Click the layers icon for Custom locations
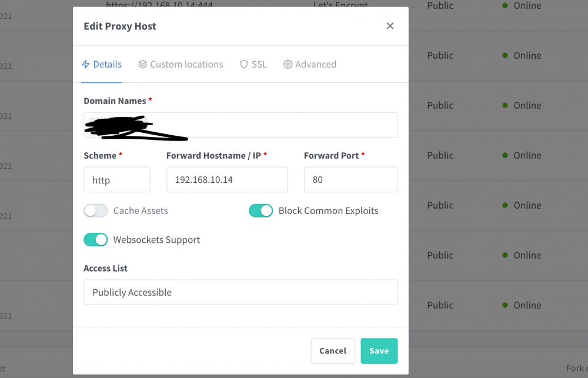588x378 pixels. tap(142, 65)
